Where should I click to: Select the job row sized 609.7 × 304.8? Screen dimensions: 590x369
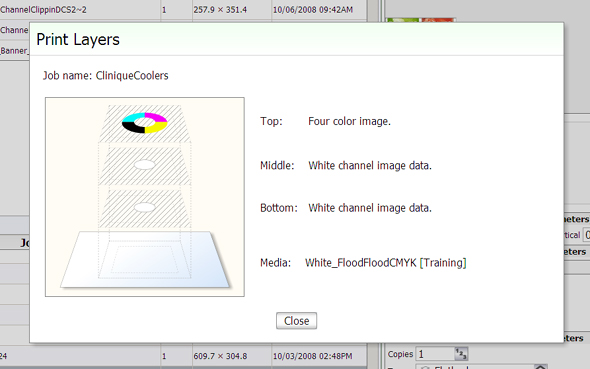(x=183, y=356)
